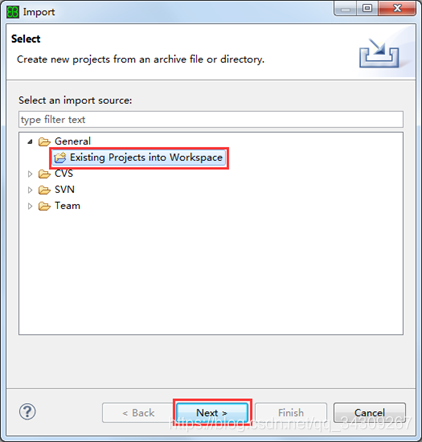Image resolution: width=422 pixels, height=442 pixels.
Task: Click the CVS folder icon
Action: click(x=44, y=174)
